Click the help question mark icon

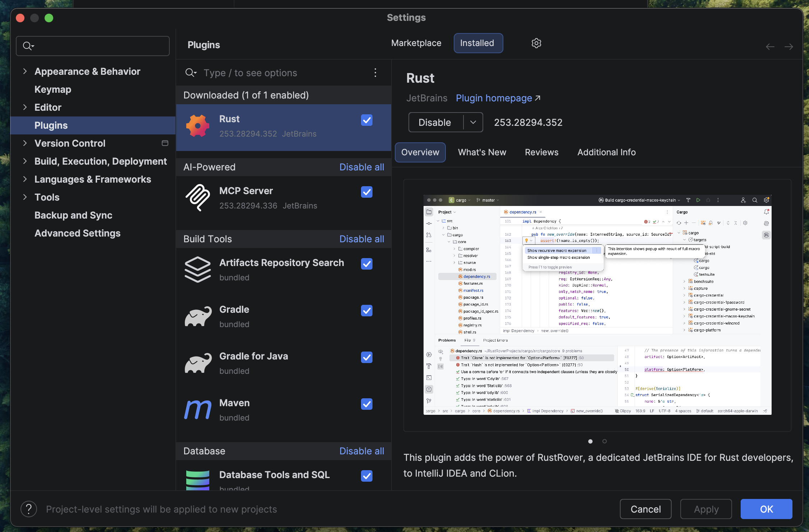[x=29, y=509]
